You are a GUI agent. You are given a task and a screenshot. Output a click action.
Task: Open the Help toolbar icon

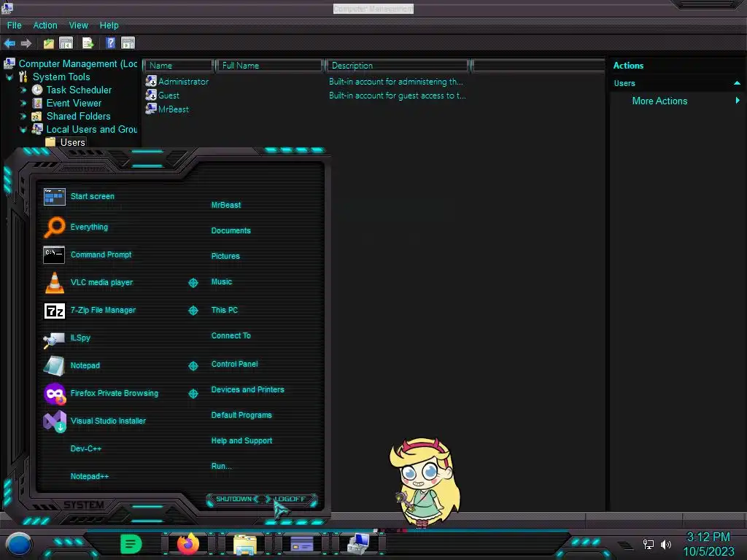pos(111,43)
